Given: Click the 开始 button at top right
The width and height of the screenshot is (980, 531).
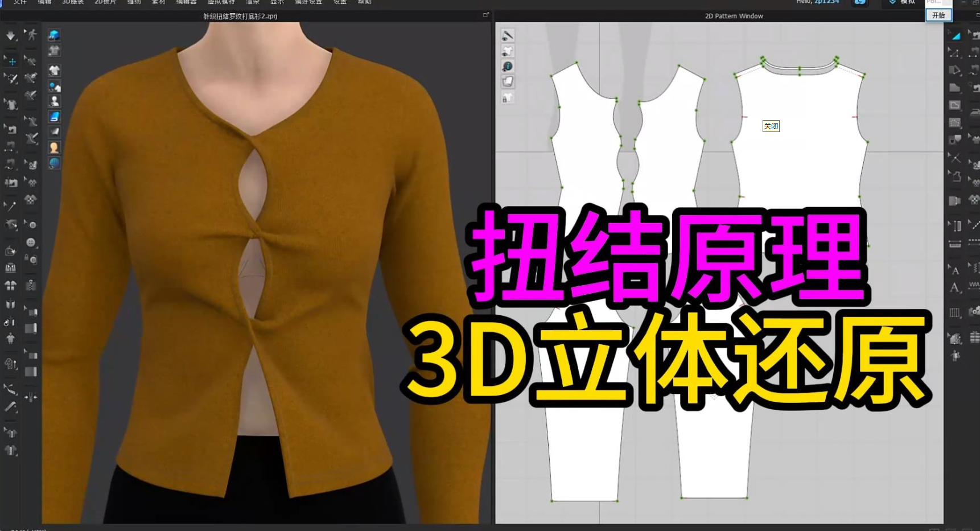Looking at the screenshot, I should 939,15.
